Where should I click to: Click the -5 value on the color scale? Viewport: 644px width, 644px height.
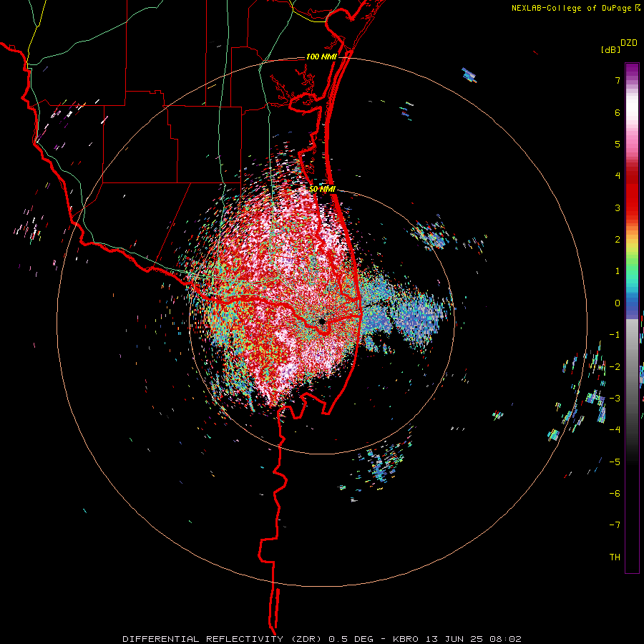pos(615,462)
